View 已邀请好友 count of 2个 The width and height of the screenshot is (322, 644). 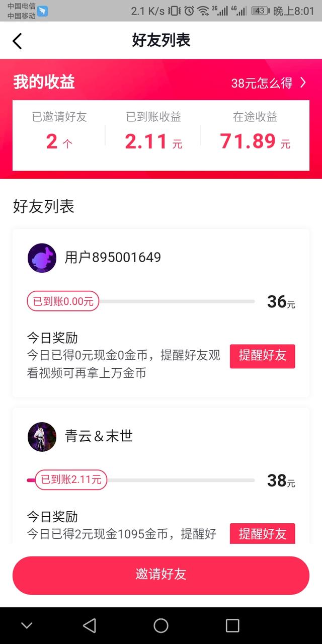click(59, 141)
